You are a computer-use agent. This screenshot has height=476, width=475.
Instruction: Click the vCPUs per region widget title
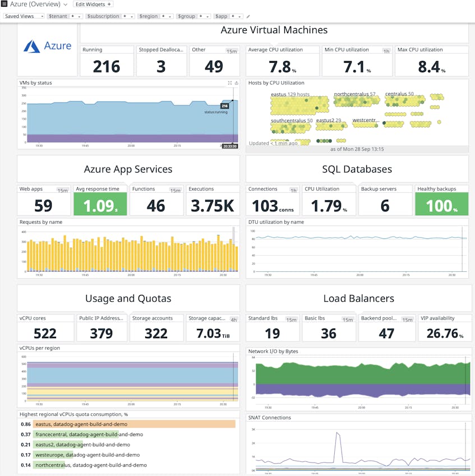pos(39,348)
